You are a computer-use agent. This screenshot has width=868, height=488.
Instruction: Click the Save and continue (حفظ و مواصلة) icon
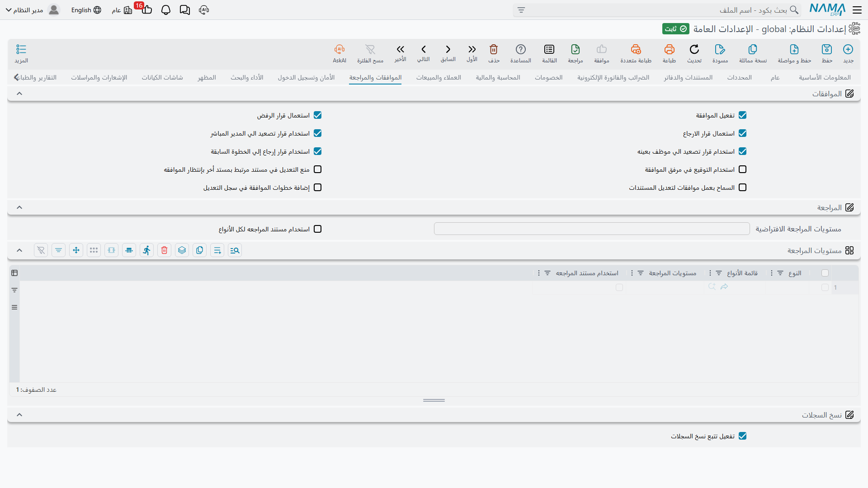[794, 49]
